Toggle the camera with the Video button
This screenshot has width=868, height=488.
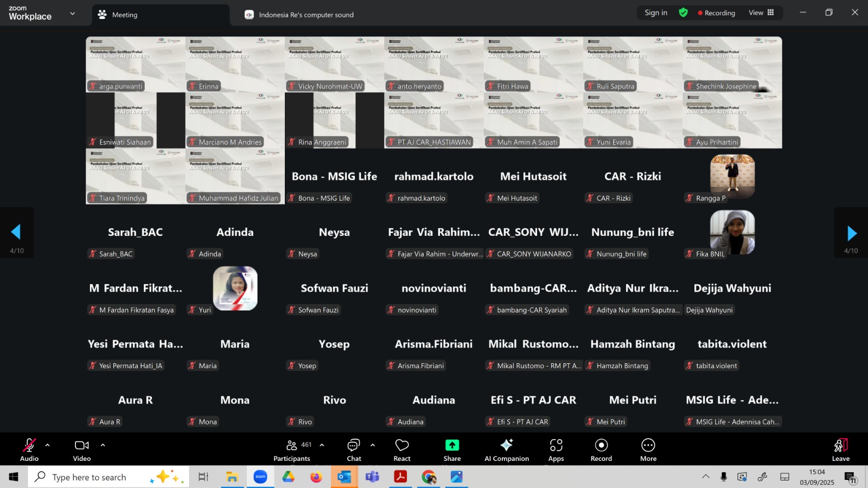click(x=82, y=450)
